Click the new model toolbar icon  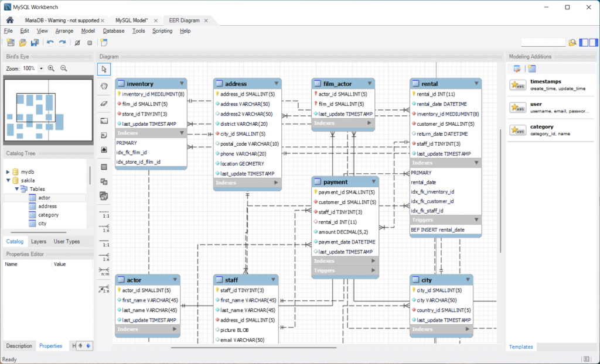coord(11,43)
